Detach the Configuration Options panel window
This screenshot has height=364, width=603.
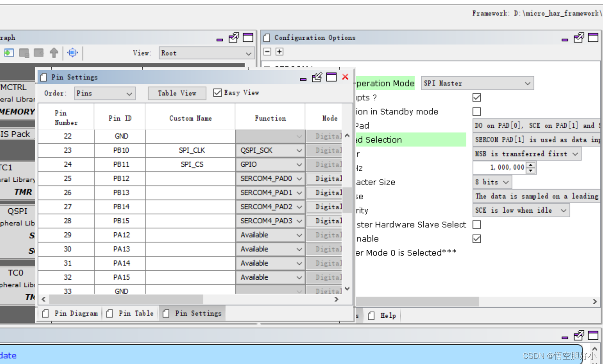tap(579, 38)
